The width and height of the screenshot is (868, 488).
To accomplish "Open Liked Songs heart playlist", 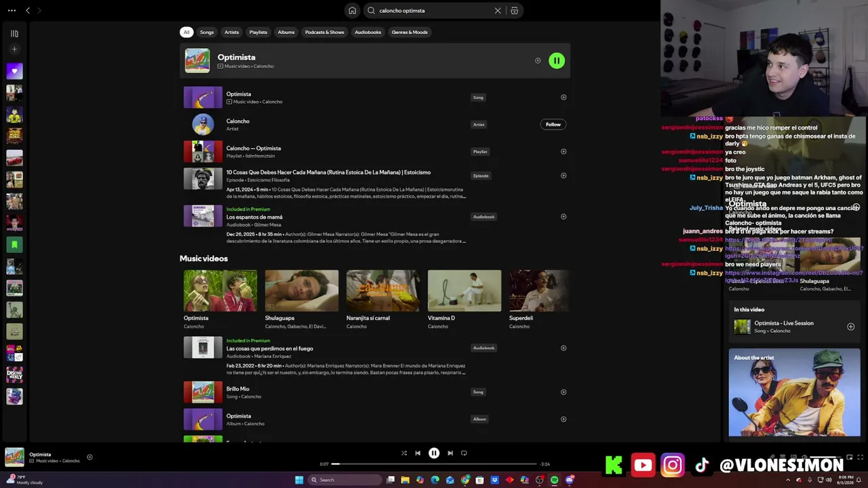I will 14,70.
